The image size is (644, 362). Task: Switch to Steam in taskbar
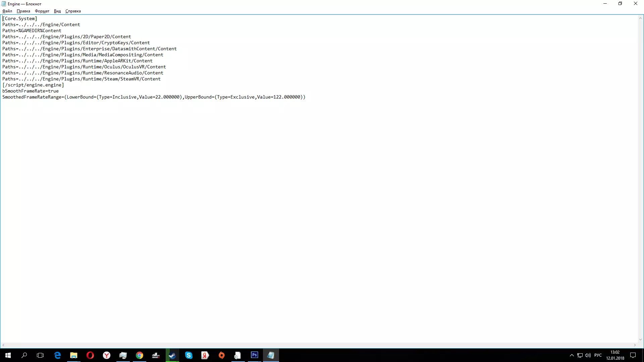tap(172, 355)
